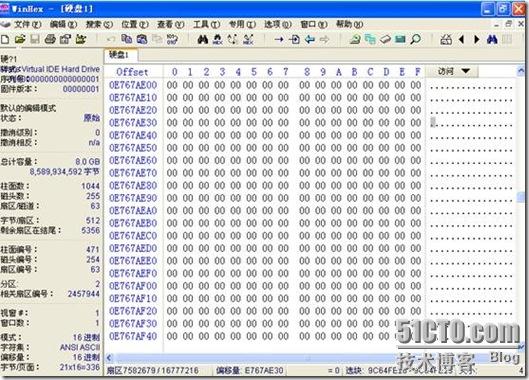Open the 专用 (Specialist) menu
This screenshot has width=529, height=380.
tap(242, 24)
